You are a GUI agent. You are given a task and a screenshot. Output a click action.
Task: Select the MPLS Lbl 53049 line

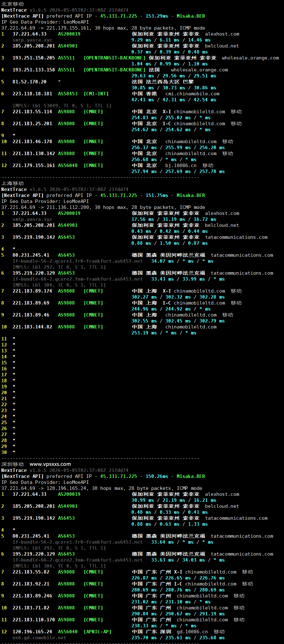62,106
